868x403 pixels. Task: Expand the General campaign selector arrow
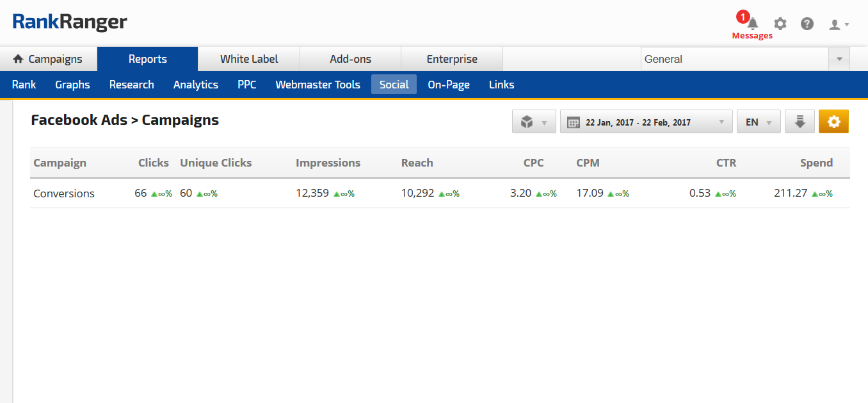tap(839, 59)
